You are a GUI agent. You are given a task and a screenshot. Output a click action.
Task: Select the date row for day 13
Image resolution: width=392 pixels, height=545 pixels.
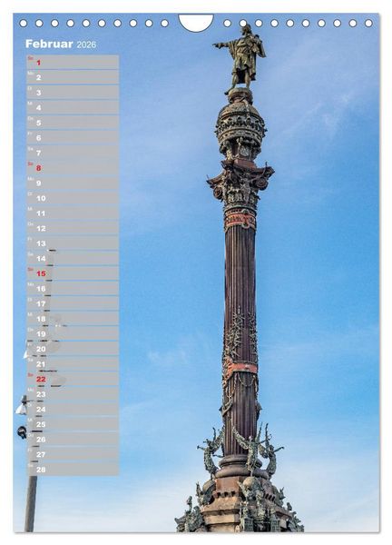[x=73, y=243]
